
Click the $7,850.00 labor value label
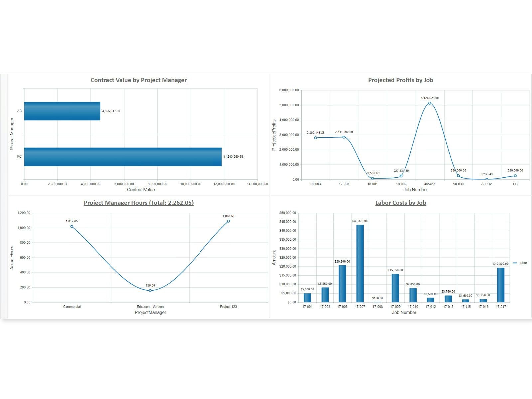pyautogui.click(x=413, y=284)
